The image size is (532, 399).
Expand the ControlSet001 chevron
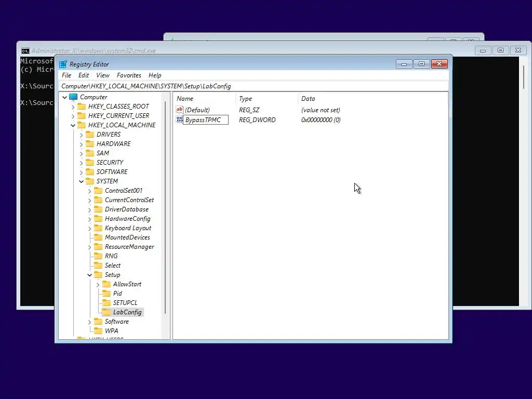click(x=89, y=191)
